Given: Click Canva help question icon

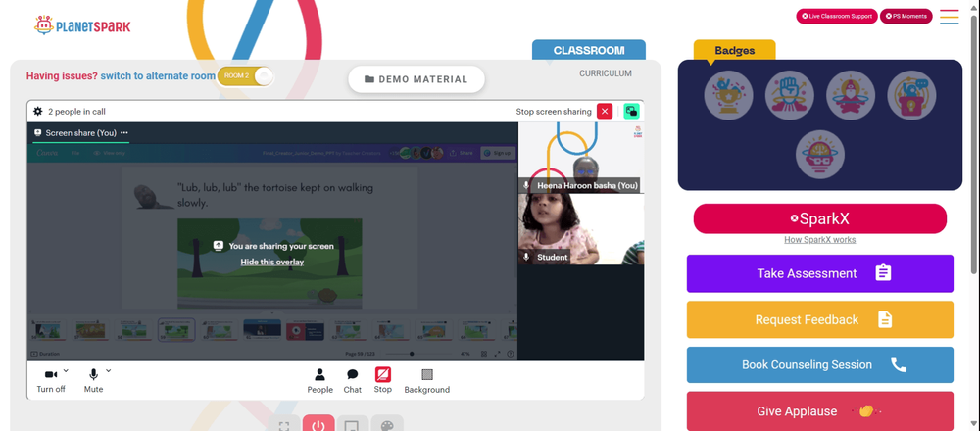Looking at the screenshot, I should point(511,355).
